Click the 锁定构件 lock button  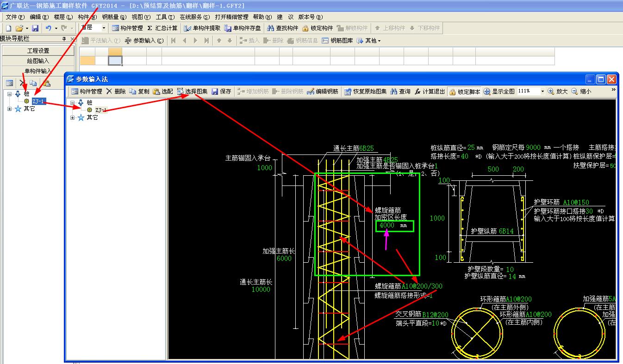point(318,28)
